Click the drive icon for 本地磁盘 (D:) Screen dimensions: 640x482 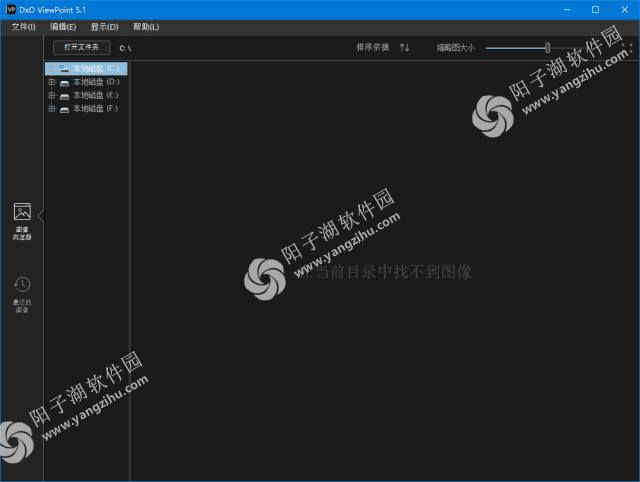[64, 83]
